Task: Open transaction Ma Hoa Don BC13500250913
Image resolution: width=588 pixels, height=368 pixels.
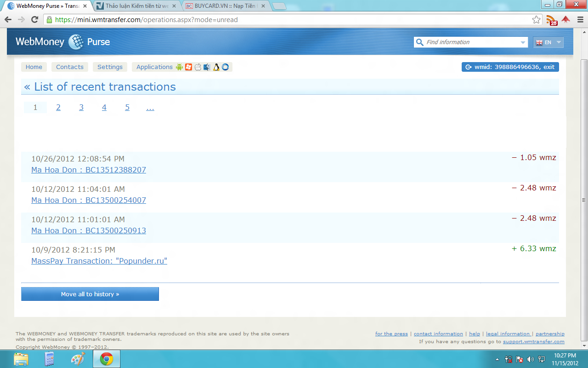Action: 89,230
